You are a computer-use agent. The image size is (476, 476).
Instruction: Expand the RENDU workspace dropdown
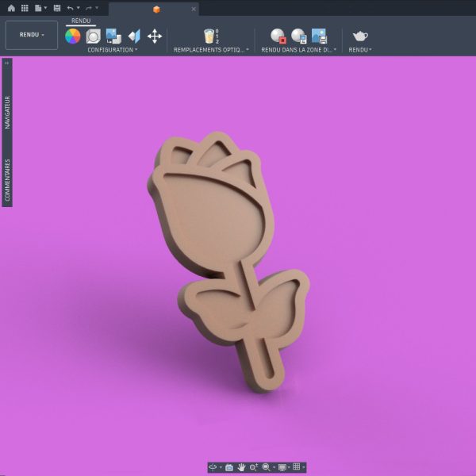click(32, 35)
